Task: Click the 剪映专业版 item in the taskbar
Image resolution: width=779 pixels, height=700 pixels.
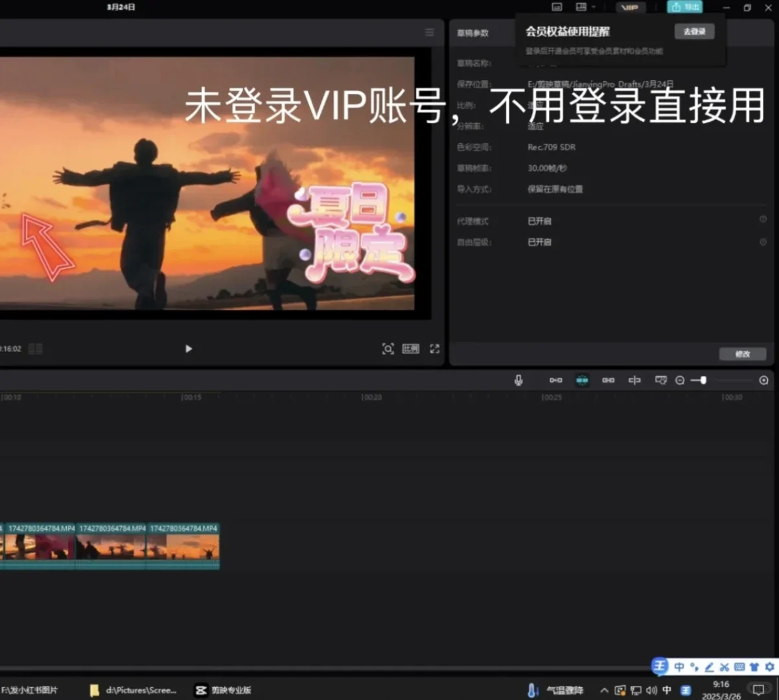Action: (x=223, y=690)
